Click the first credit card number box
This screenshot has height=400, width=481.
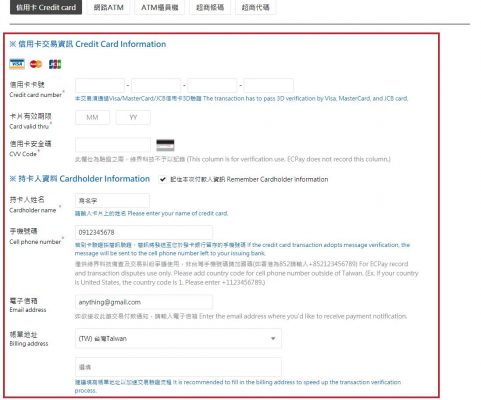(100, 86)
